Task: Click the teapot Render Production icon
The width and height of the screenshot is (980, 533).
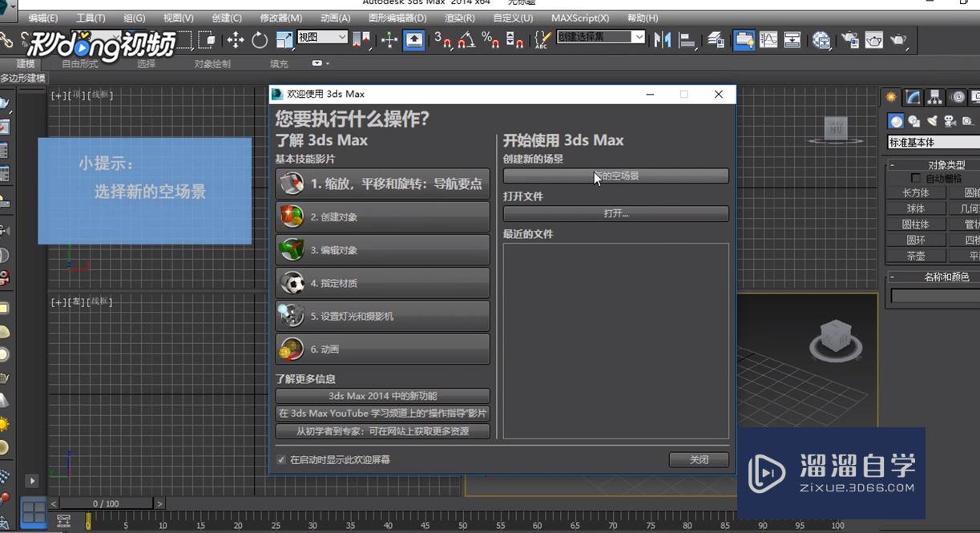Action: point(898,39)
